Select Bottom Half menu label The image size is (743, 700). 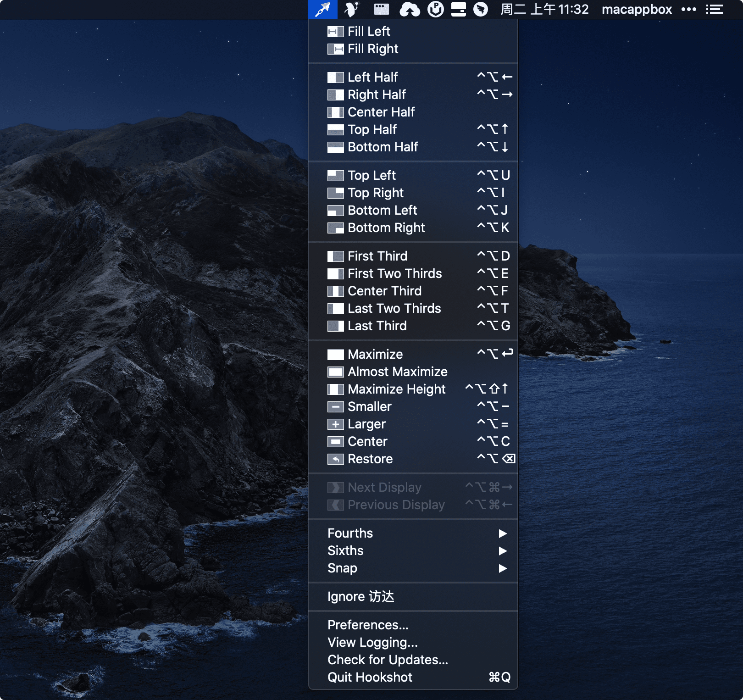point(383,147)
